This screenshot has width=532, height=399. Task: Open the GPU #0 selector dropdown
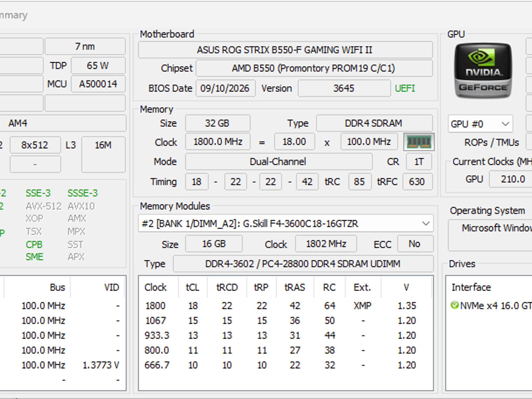click(480, 124)
